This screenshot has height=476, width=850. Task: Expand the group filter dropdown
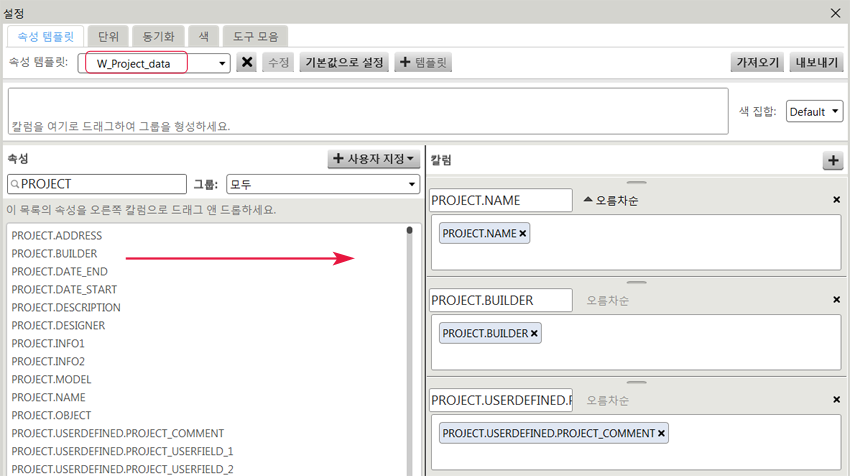[322, 184]
